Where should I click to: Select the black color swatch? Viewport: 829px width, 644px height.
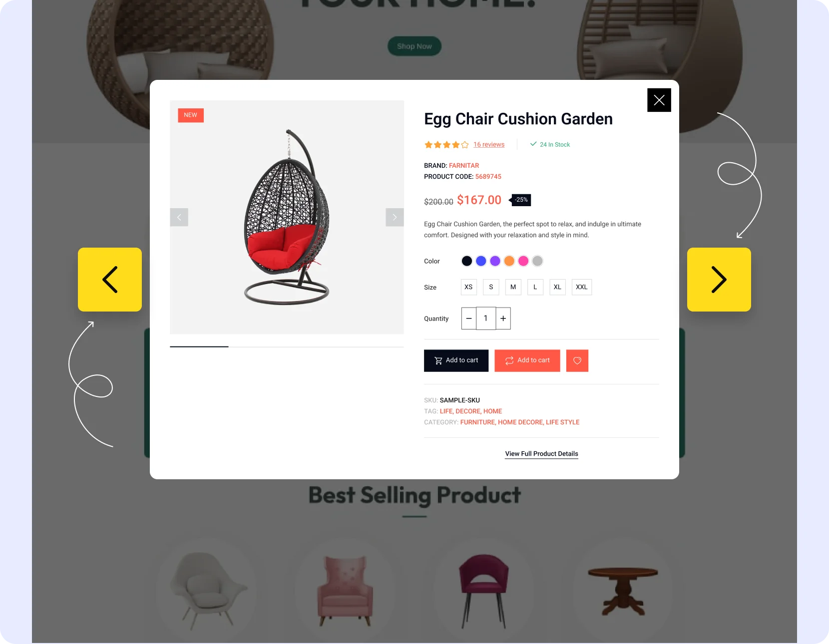pyautogui.click(x=467, y=261)
